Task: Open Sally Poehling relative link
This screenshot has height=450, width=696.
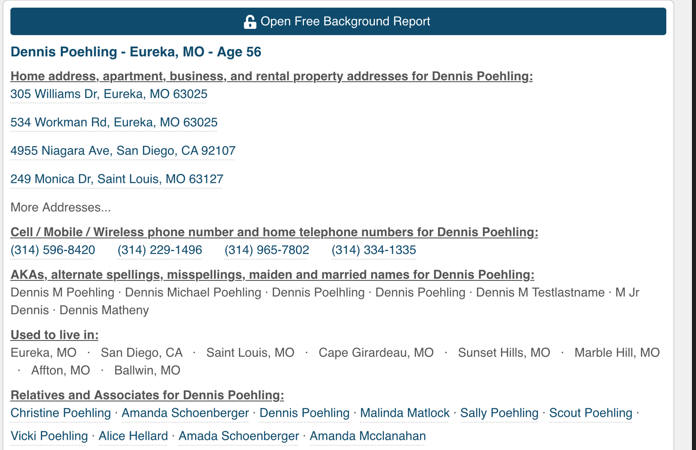Action: pyautogui.click(x=499, y=413)
